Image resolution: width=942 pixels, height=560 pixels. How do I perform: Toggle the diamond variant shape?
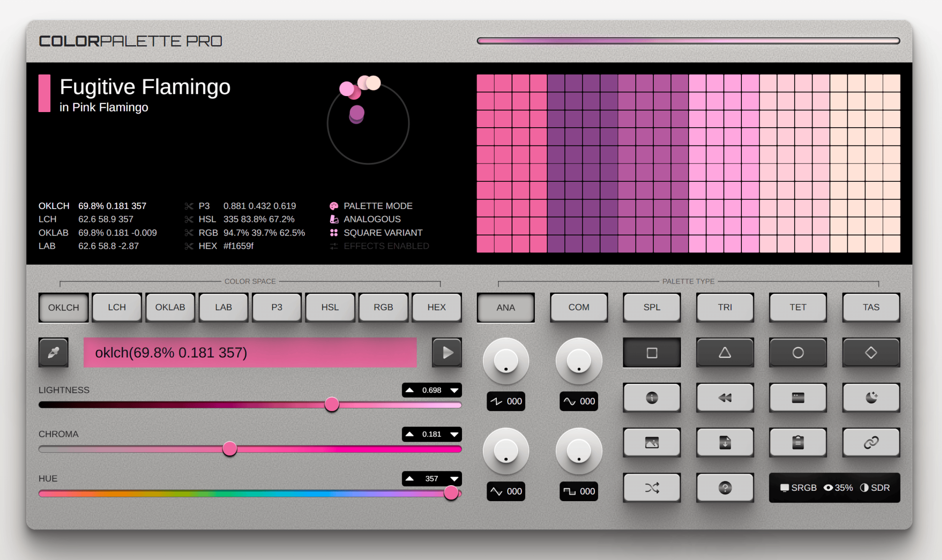pyautogui.click(x=871, y=352)
